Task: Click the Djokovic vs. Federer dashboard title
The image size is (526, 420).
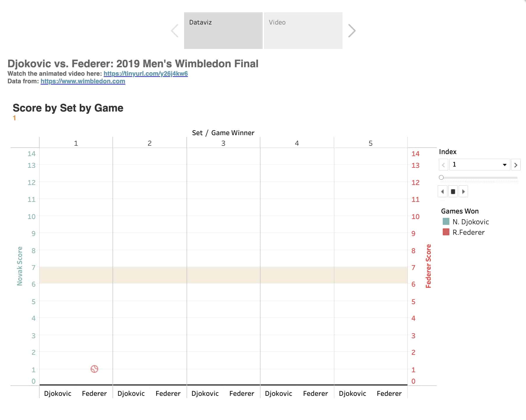Action: 133,64
